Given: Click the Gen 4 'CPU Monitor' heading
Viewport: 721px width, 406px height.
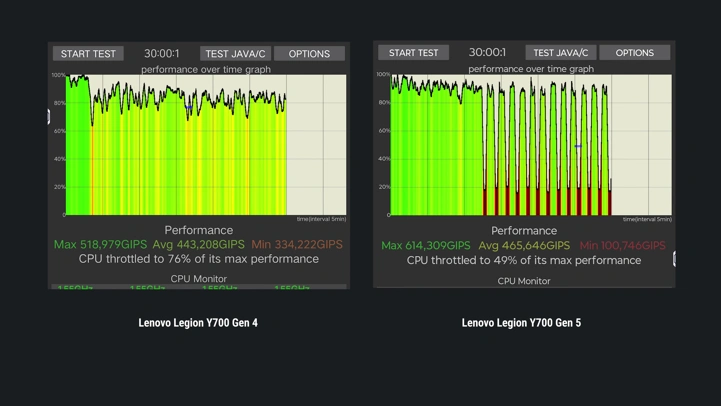Looking at the screenshot, I should (x=199, y=279).
